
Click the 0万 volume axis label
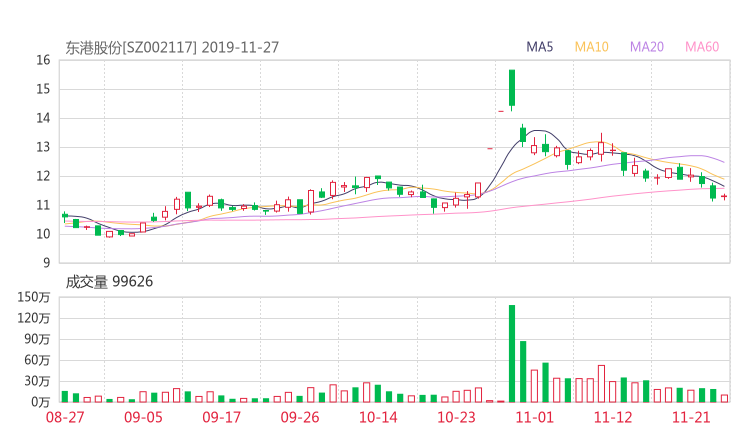[41, 402]
